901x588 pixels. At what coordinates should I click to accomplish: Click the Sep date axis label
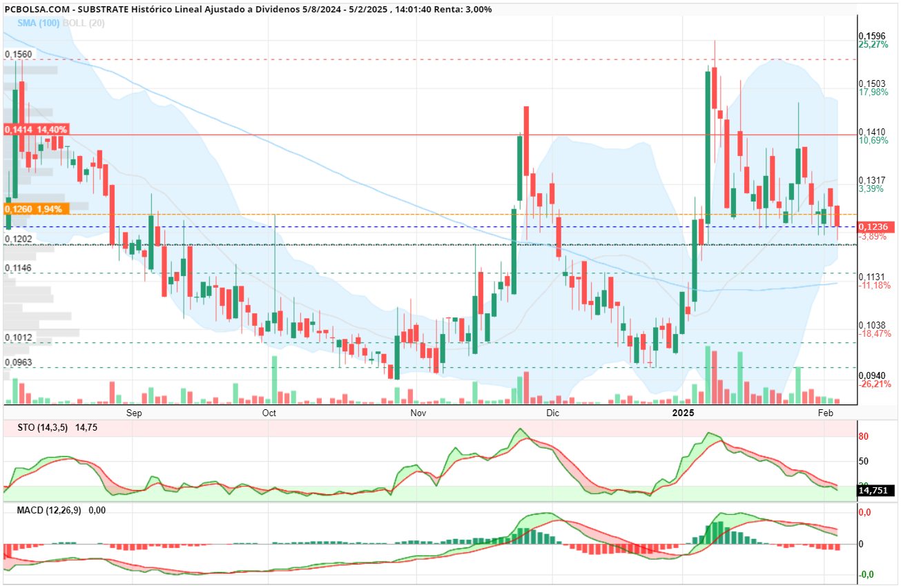point(134,413)
